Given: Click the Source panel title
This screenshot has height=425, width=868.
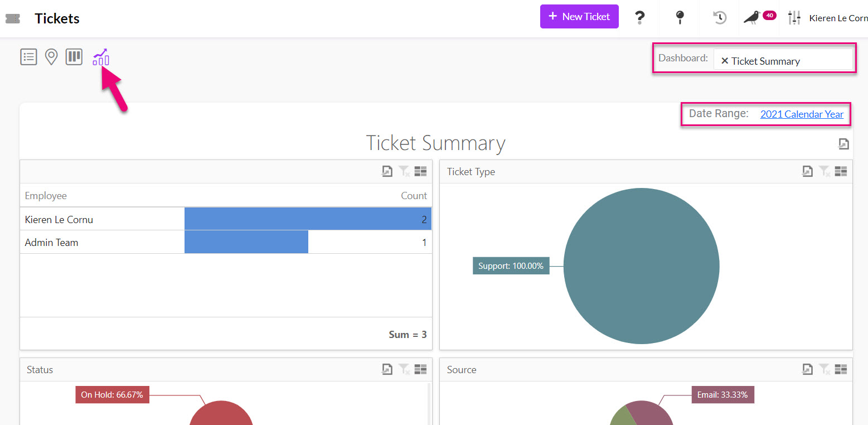Looking at the screenshot, I should (462, 369).
